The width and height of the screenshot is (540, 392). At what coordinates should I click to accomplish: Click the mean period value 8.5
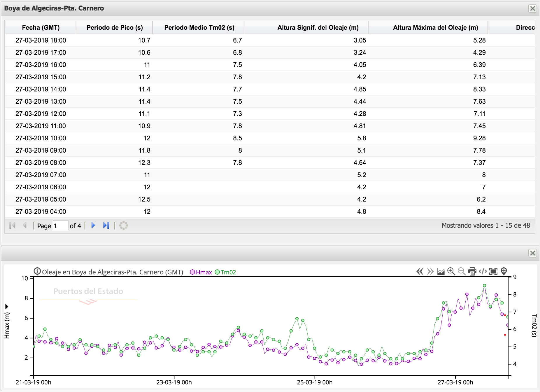click(x=237, y=138)
